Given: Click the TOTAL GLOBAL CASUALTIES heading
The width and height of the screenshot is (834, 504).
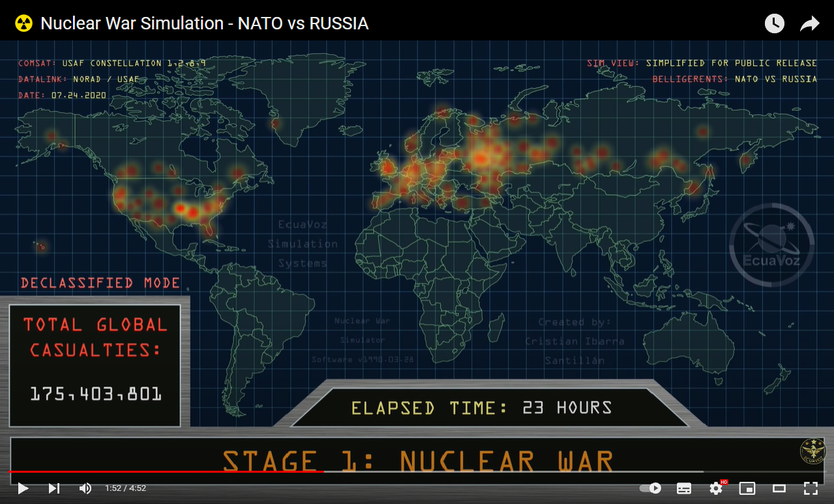Looking at the screenshot, I should pos(95,337).
